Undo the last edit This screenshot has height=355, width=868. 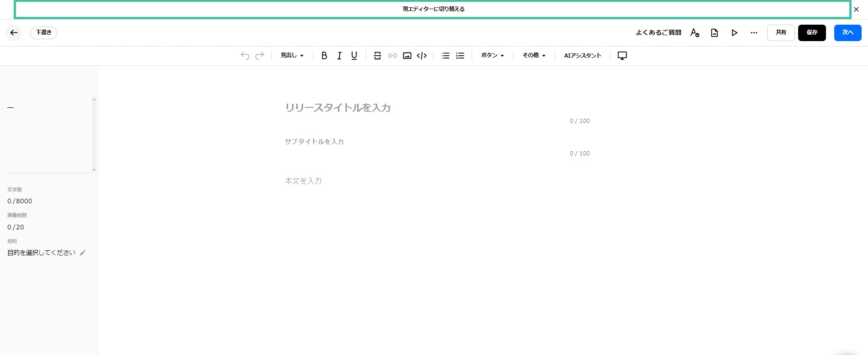coord(245,55)
